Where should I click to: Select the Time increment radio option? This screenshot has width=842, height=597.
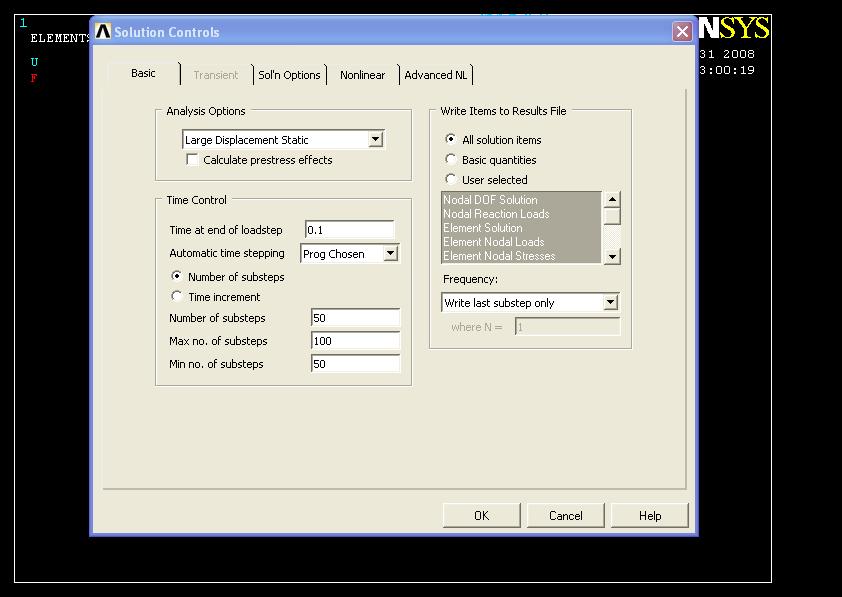tap(178, 297)
